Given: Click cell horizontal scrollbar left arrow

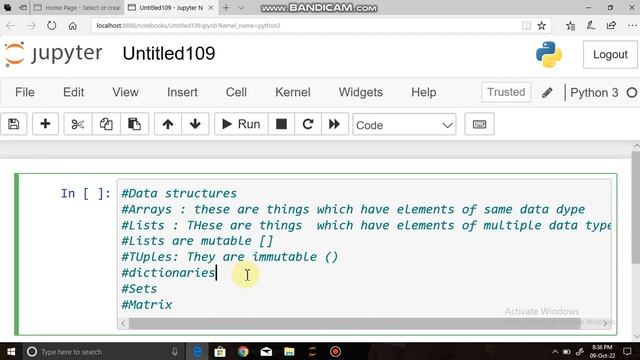Looking at the screenshot, I should tap(123, 323).
